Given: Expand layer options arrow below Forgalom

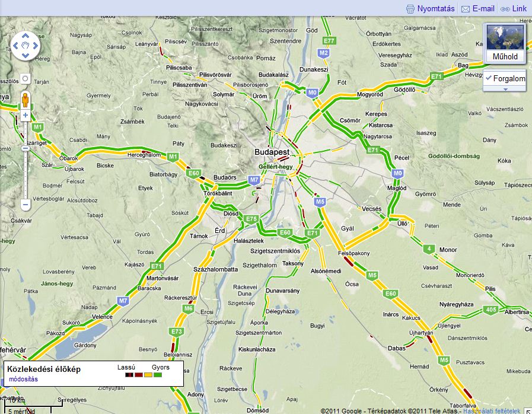Looking at the screenshot, I should pyautogui.click(x=505, y=89).
